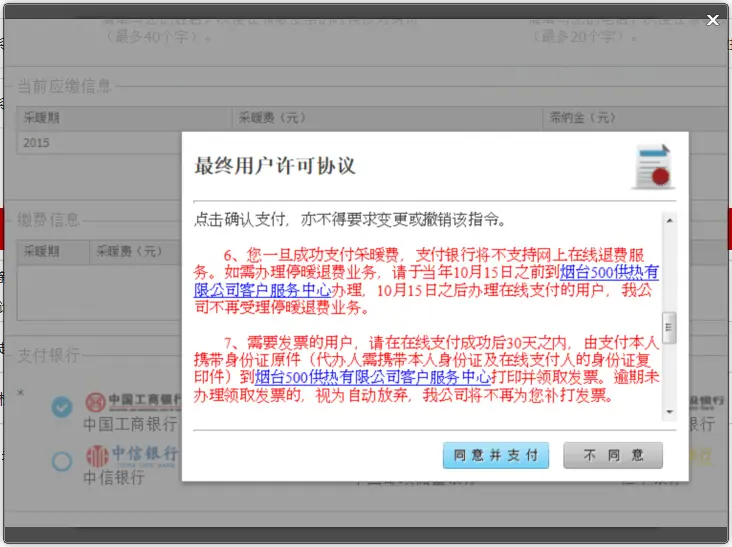Click the 缴费信息 section heading

[x=49, y=219]
